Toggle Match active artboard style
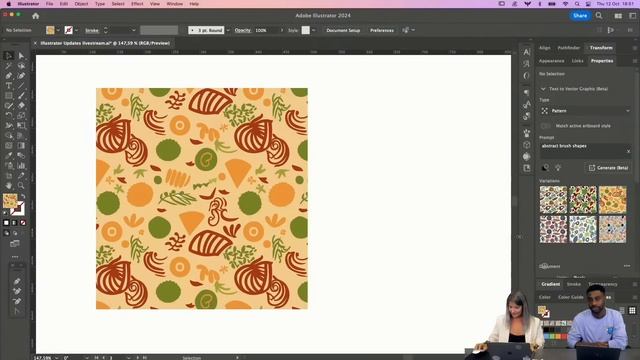640x360 pixels. point(545,126)
